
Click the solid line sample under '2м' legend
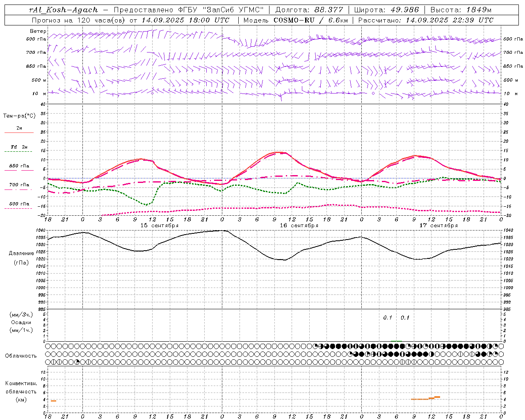(19, 133)
